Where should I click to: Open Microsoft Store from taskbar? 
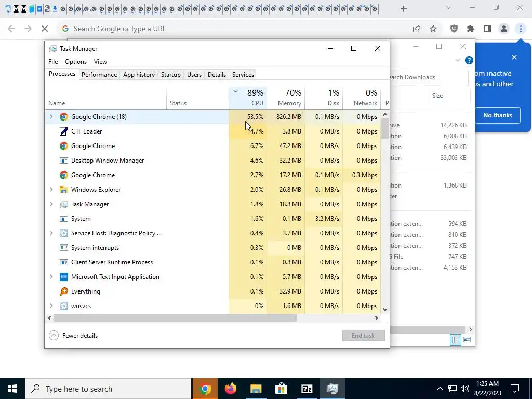[281, 389]
